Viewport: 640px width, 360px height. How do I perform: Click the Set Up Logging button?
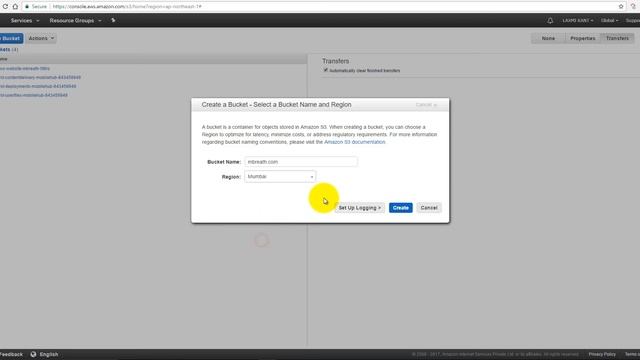360,208
